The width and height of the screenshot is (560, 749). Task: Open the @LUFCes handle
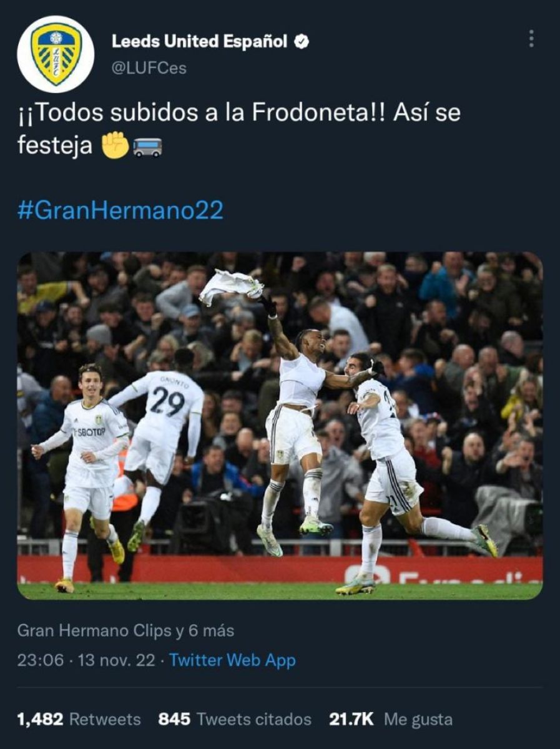[x=149, y=68]
